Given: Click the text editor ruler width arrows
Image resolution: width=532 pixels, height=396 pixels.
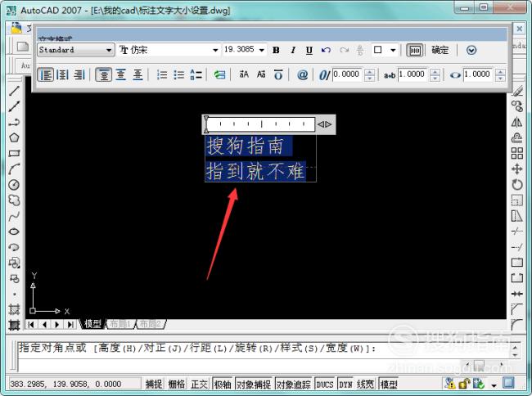Looking at the screenshot, I should (324, 124).
